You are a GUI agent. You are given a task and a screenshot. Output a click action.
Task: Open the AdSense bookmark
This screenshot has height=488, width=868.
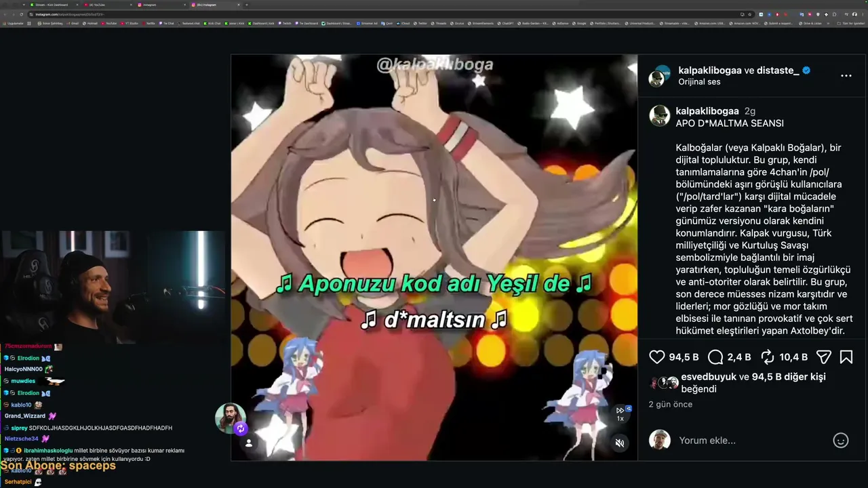tap(561, 23)
